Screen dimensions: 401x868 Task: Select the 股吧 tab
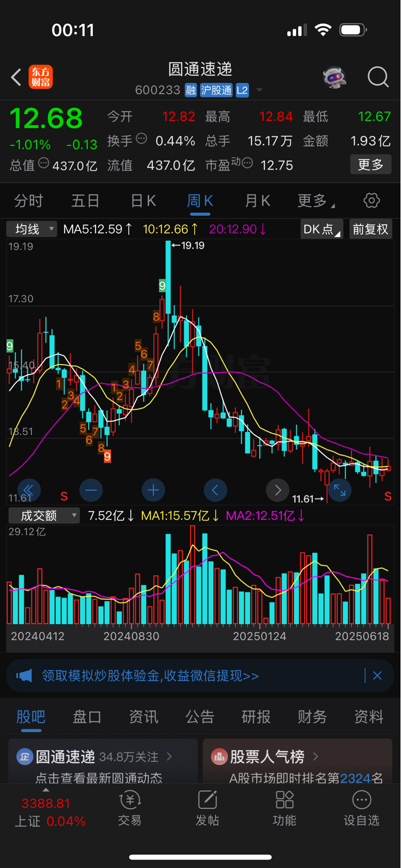click(x=31, y=717)
